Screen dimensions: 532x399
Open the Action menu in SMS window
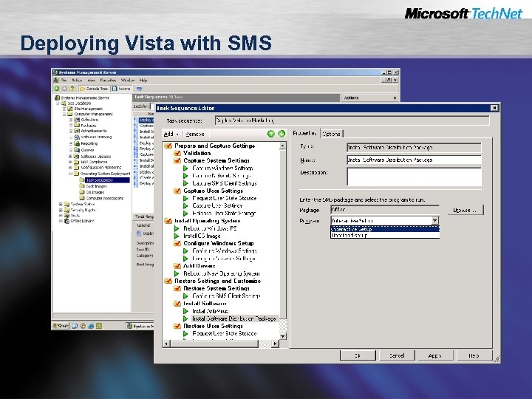(77, 81)
